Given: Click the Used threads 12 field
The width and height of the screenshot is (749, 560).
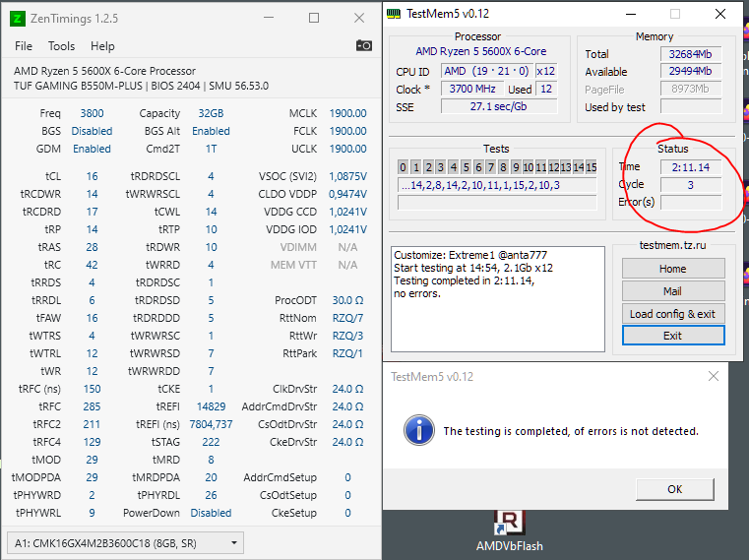Looking at the screenshot, I should click(x=546, y=89).
